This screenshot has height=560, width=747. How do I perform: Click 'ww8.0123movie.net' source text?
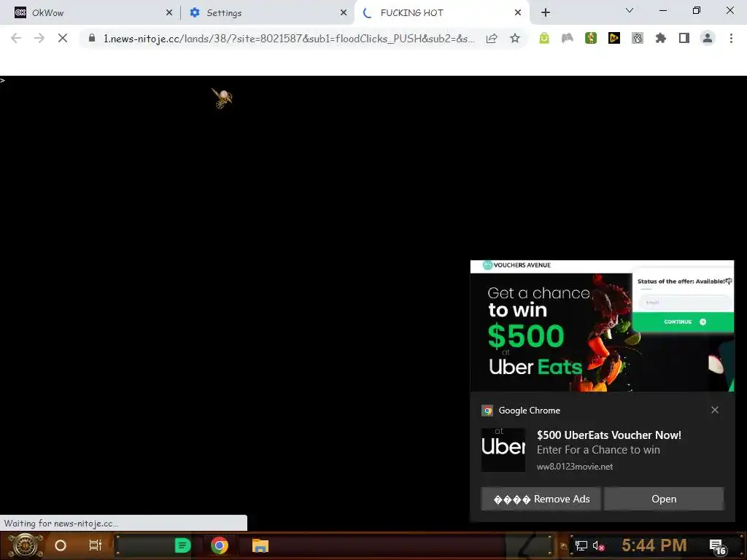click(575, 467)
